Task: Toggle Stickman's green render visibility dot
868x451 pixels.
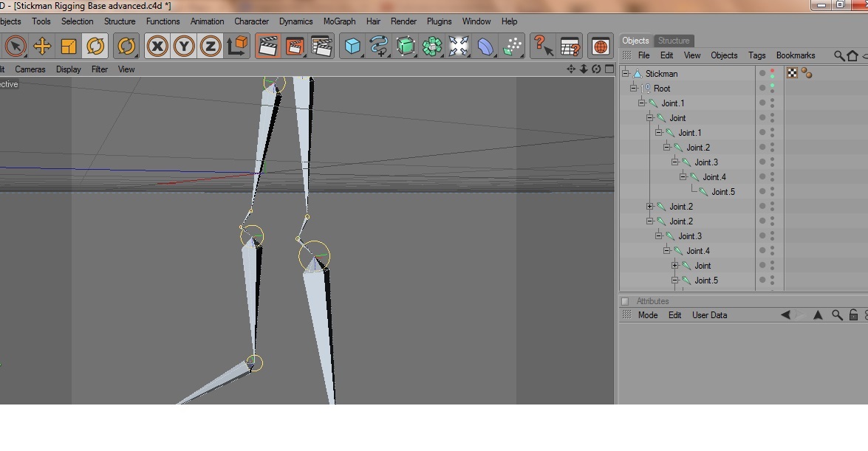Action: click(x=772, y=76)
